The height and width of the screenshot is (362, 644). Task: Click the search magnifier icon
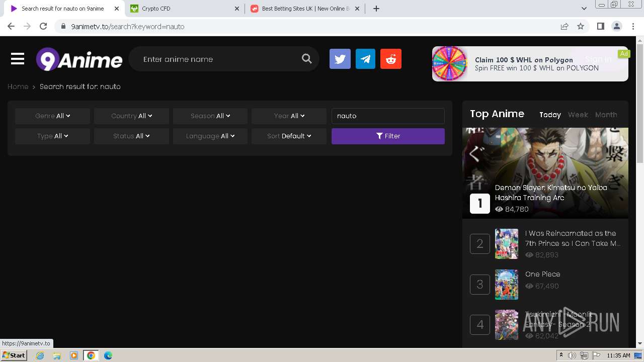pos(307,59)
